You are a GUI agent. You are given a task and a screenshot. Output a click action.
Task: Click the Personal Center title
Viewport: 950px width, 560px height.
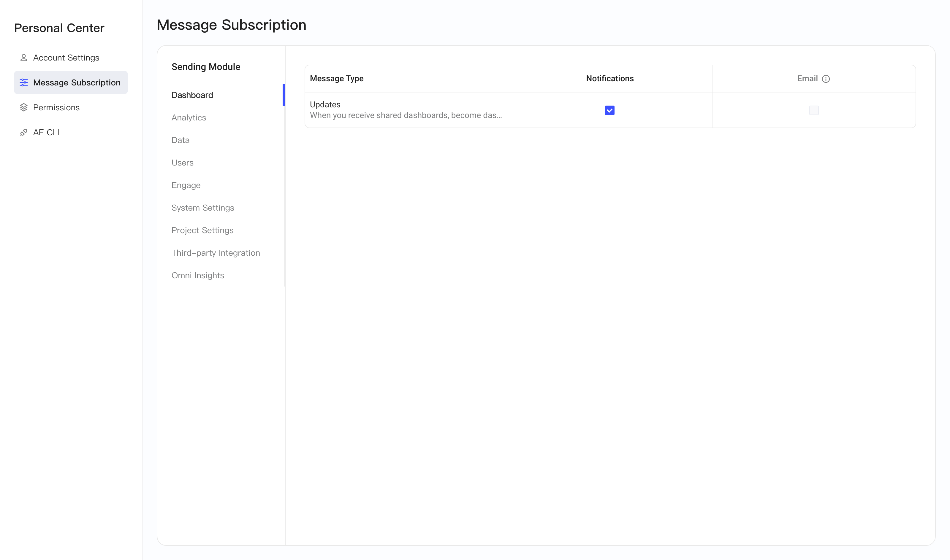click(59, 28)
